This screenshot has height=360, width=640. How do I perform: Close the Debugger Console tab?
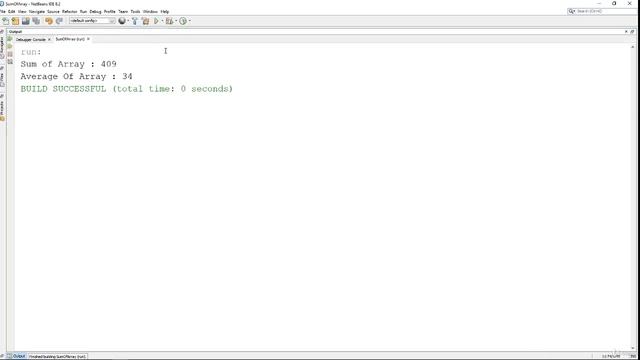pyautogui.click(x=49, y=40)
